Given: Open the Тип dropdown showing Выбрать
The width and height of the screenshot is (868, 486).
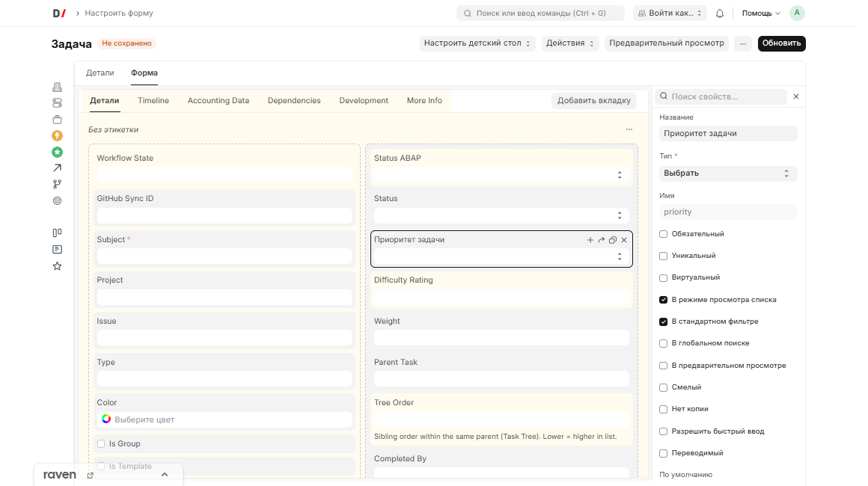Looking at the screenshot, I should click(728, 173).
